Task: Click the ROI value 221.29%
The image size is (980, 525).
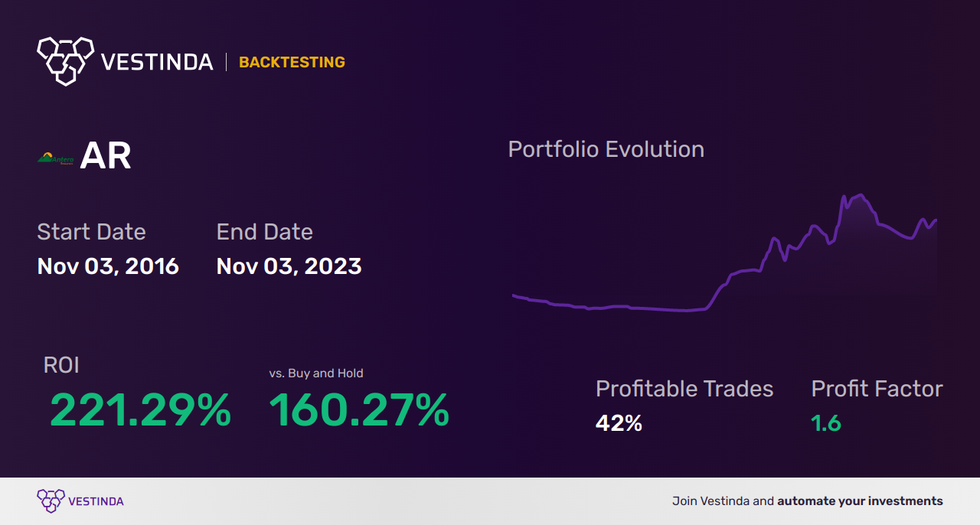Action: coord(140,410)
